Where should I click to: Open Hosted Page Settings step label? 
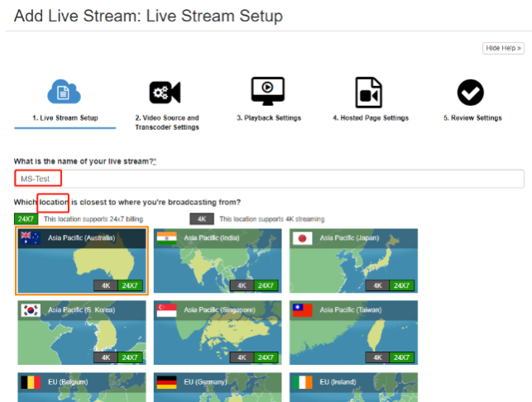click(x=371, y=118)
